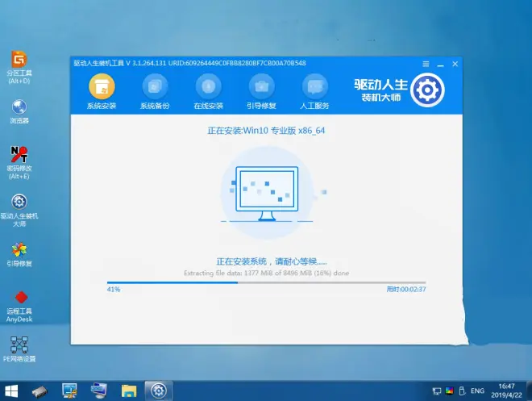The image size is (532, 401).
Task: Open File Explorer from the taskbar
Action: pos(129,391)
